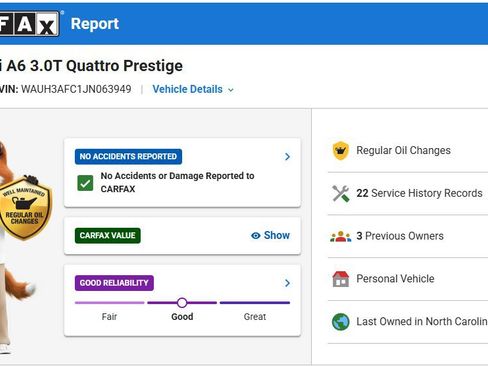The width and height of the screenshot is (488, 366).
Task: Expand the Vehicle Details dropdown
Action: 193,89
